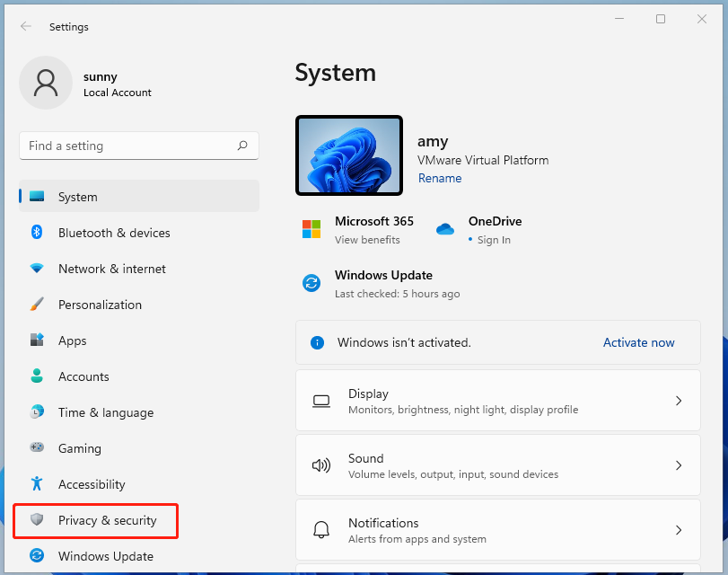Expand Display settings via its chevron

point(679,401)
